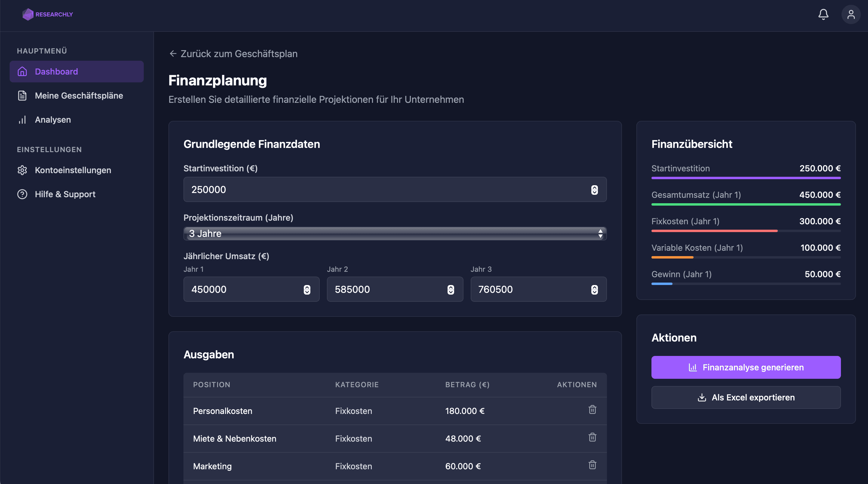
Task: Open Kontoeinstellungen in the sidebar
Action: click(73, 170)
